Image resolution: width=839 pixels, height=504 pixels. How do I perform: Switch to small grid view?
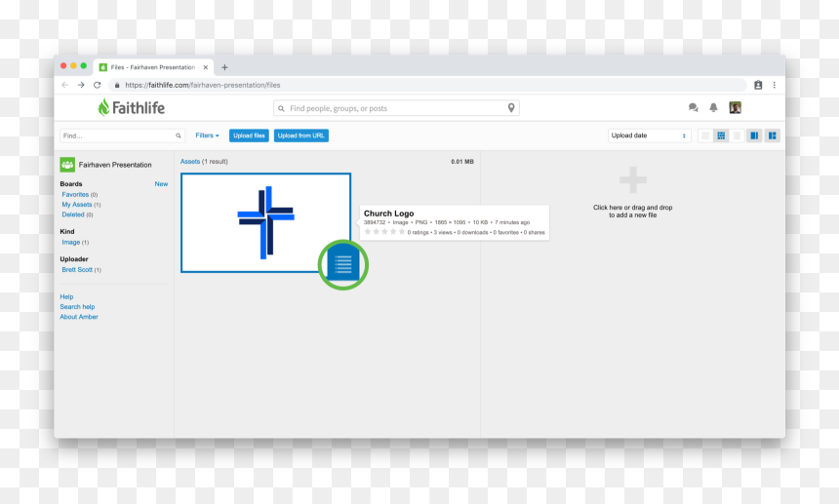705,136
